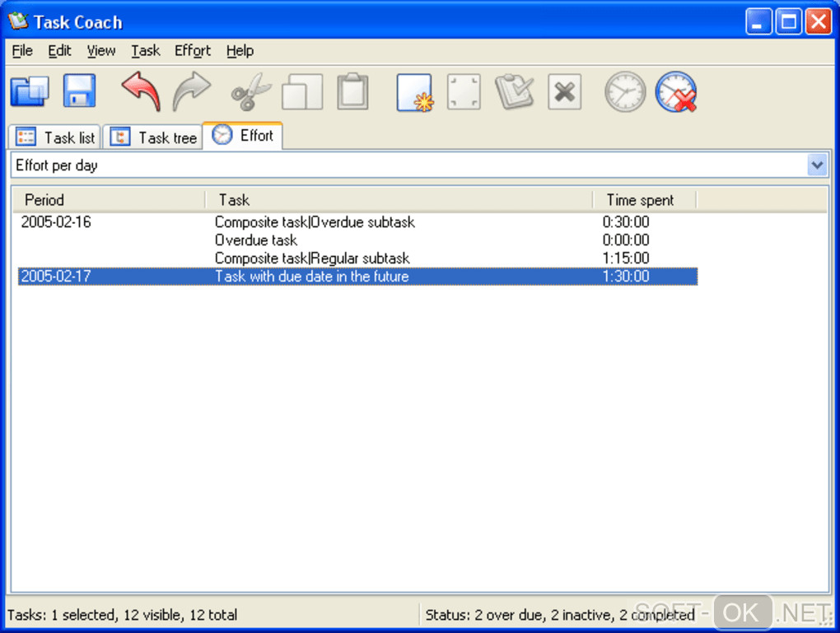Screen dimensions: 840x633
Task: Click the Cut scissors icon
Action: 250,92
